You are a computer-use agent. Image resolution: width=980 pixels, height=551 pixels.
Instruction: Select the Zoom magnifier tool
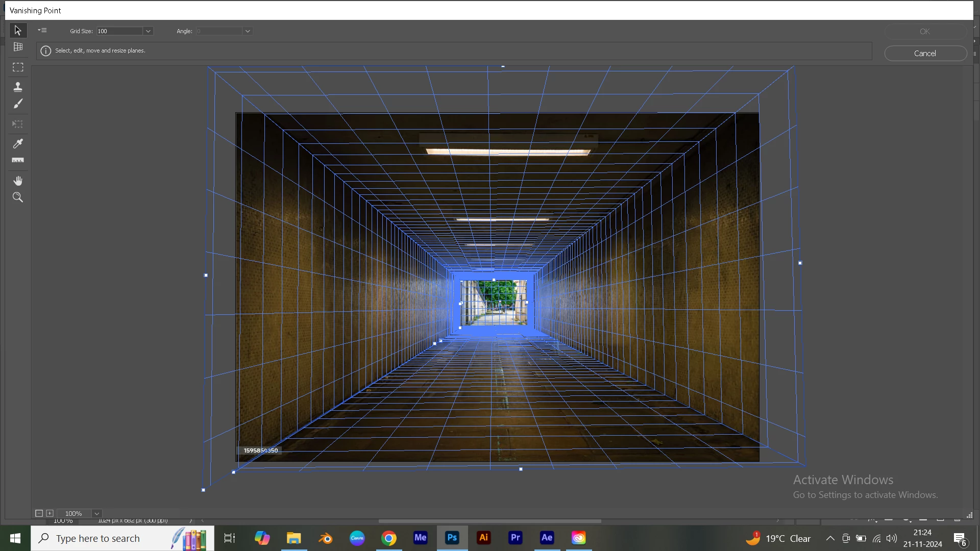[x=18, y=197]
